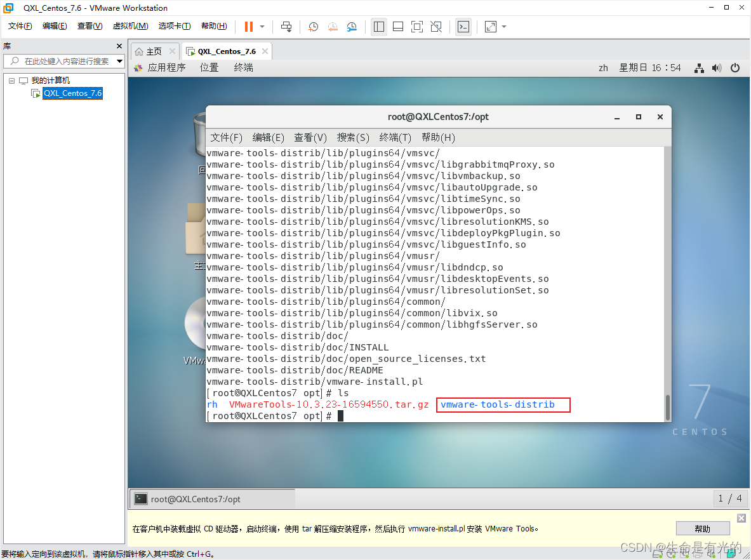Switch to the QXL_Centos_7.6 tab
This screenshot has height=560, width=751.
(227, 51)
